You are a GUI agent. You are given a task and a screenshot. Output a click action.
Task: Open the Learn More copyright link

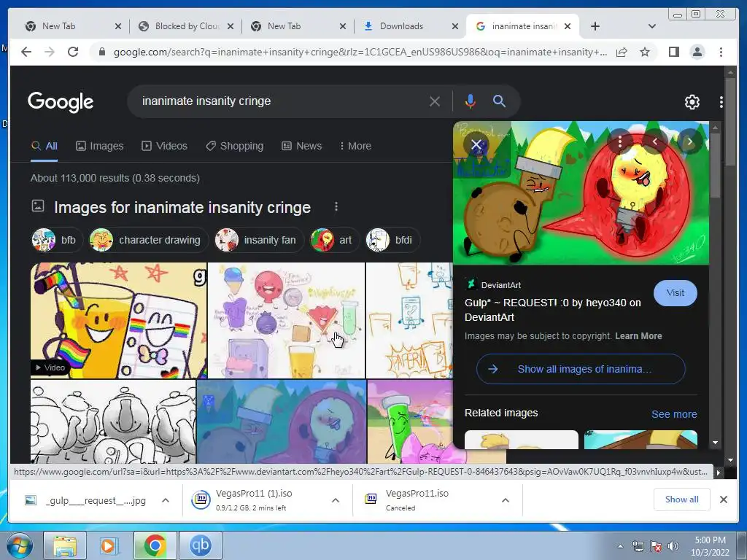(638, 335)
